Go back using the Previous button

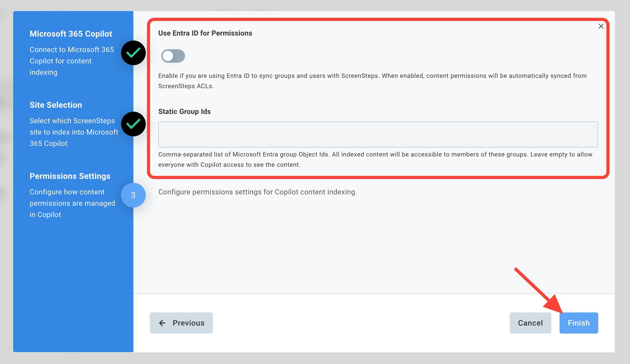tap(181, 323)
